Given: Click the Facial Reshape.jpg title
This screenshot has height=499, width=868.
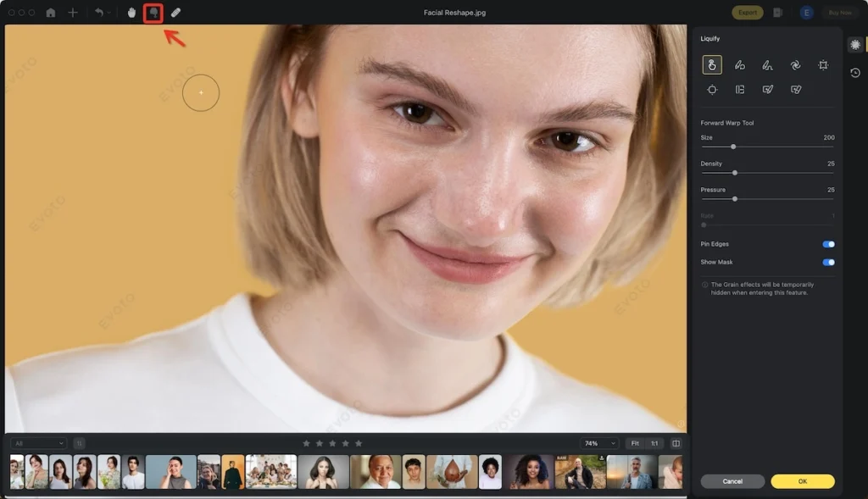Looking at the screenshot, I should [x=454, y=12].
